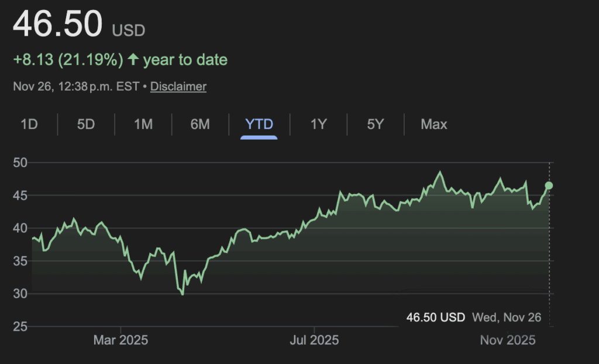Switch to the 5D range tab
The width and height of the screenshot is (599, 364).
[86, 124]
